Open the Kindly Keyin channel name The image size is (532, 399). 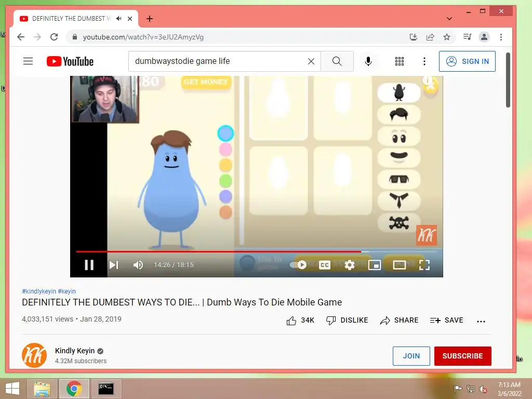[75, 351]
